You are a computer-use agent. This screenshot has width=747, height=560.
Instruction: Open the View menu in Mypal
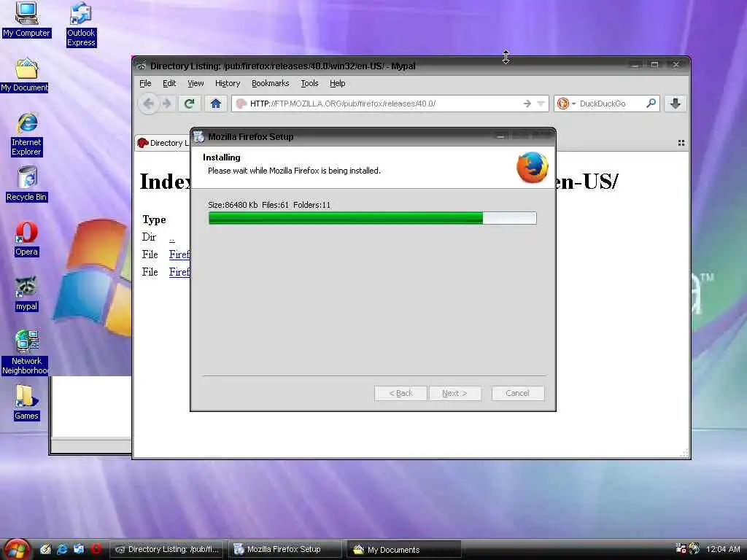coord(196,83)
